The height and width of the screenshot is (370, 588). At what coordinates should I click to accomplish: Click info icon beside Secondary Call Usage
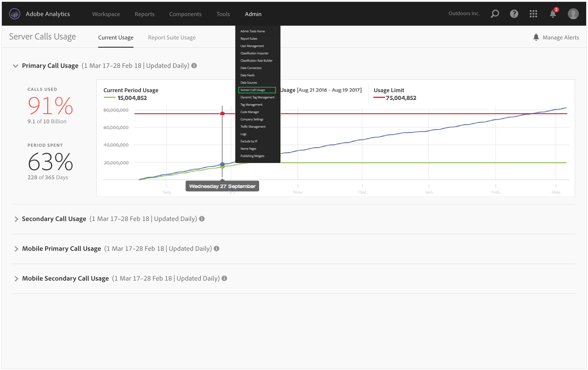tap(202, 219)
